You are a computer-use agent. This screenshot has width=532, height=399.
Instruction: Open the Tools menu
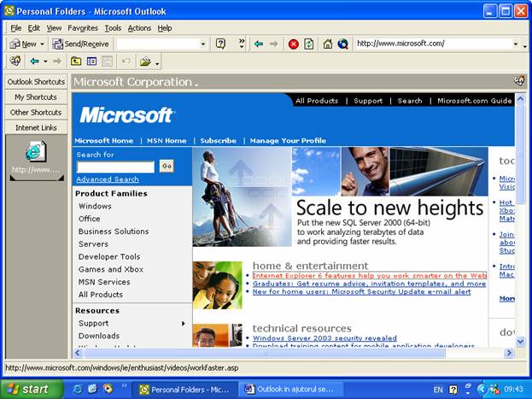click(113, 28)
